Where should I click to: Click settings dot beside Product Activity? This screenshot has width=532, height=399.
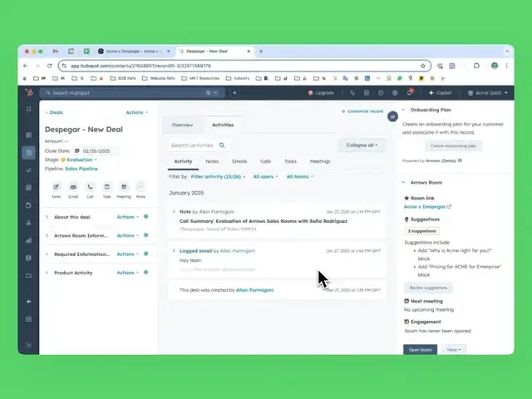(146, 272)
